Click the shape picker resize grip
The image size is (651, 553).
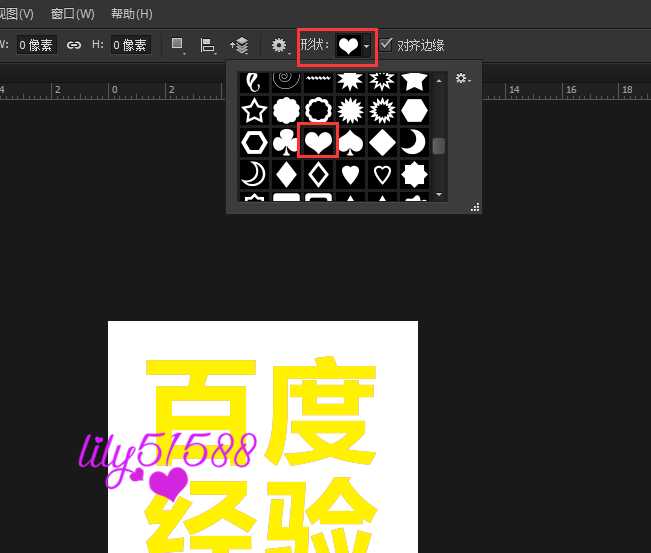pos(475,207)
